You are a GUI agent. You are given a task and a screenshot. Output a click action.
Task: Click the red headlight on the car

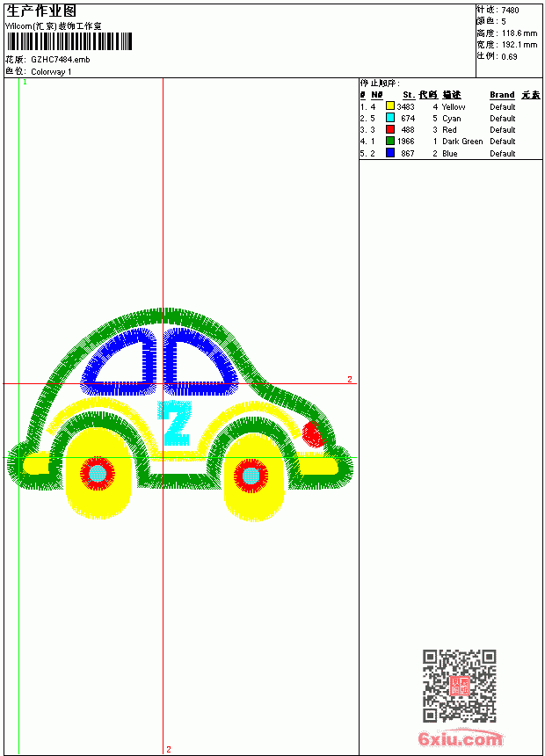click(x=313, y=434)
